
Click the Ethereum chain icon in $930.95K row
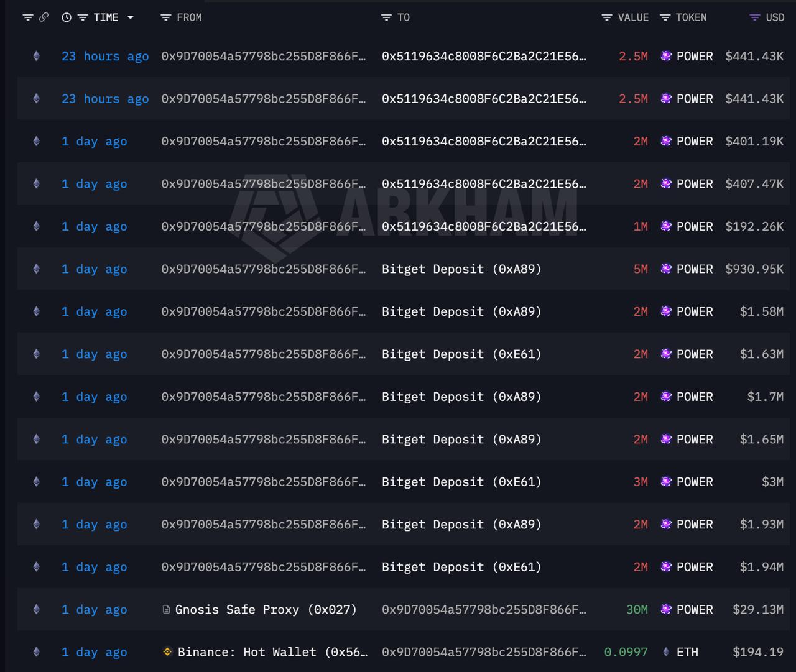click(36, 269)
